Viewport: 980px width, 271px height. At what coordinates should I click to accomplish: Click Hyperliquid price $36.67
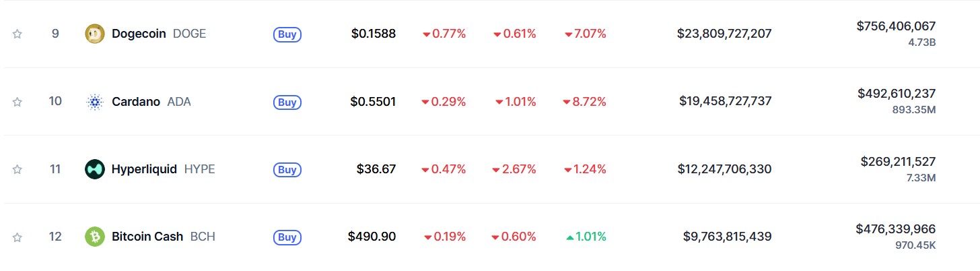(x=376, y=169)
